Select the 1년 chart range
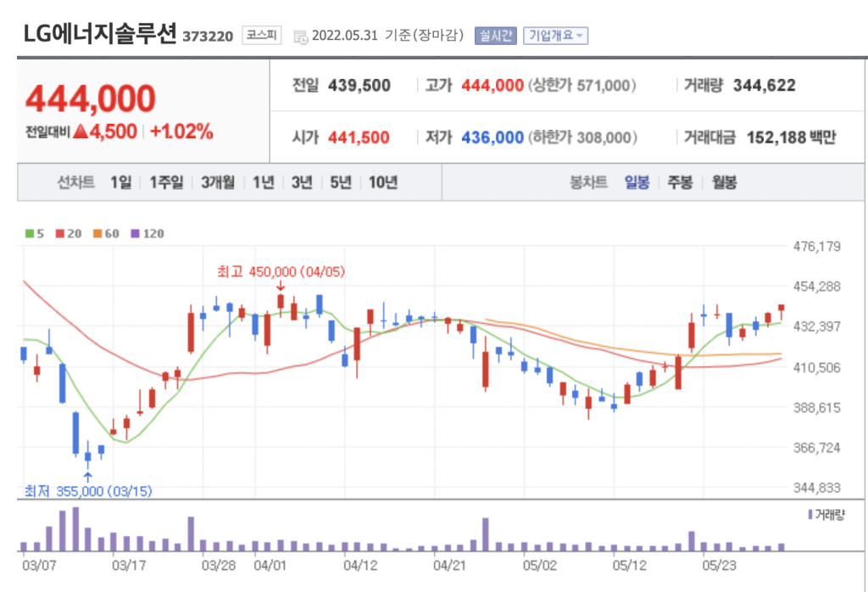Image resolution: width=868 pixels, height=592 pixels. [x=263, y=182]
